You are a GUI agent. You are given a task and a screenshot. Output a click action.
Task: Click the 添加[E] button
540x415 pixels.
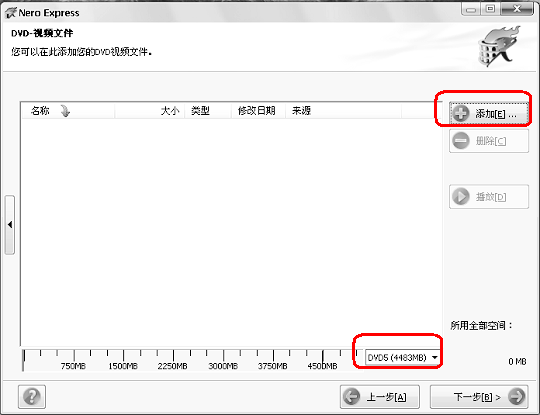(489, 113)
